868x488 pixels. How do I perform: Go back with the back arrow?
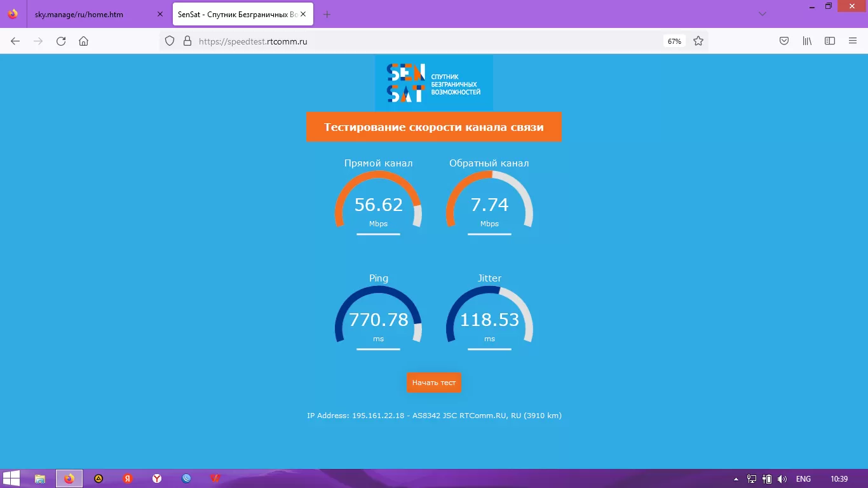[15, 41]
